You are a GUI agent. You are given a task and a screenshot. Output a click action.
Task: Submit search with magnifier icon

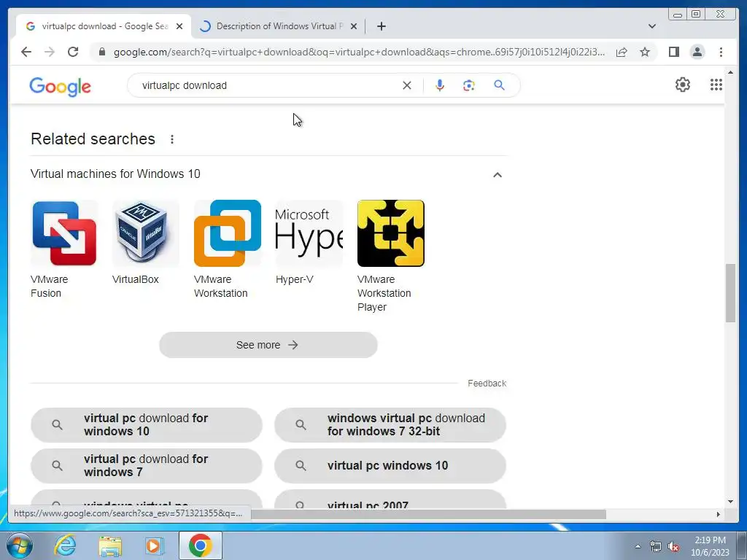(499, 86)
